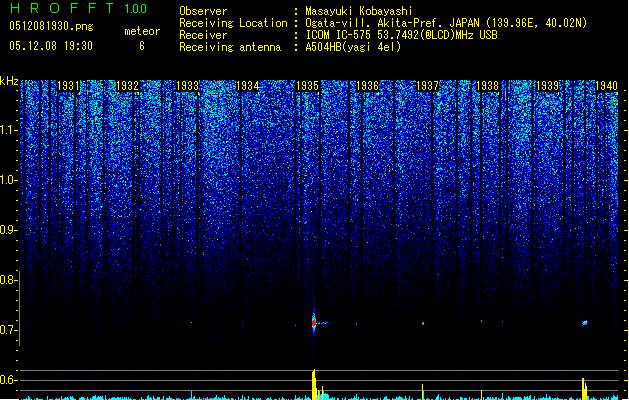Click the Observer label

pyautogui.click(x=203, y=11)
